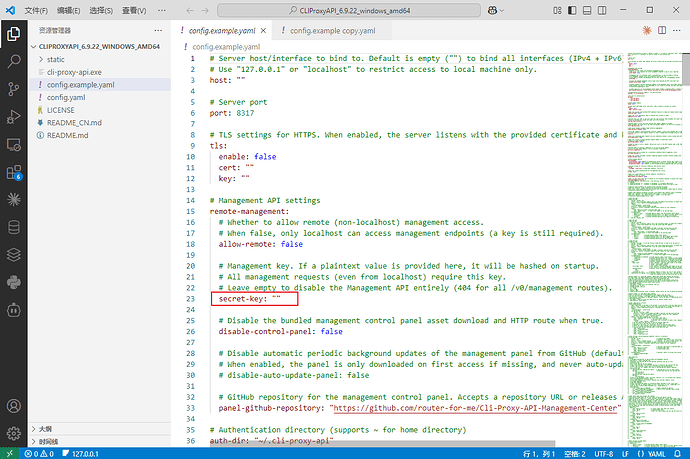
Task: Open README.md in the file tree
Action: (x=100, y=136)
